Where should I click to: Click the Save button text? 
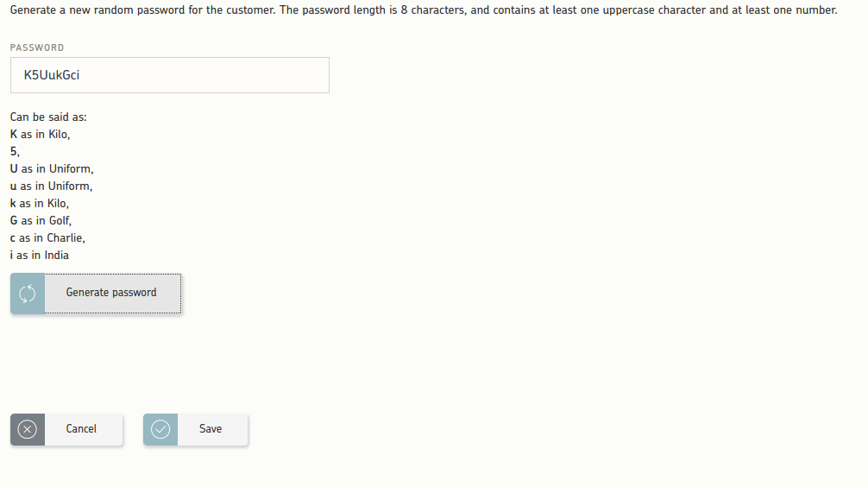pos(211,429)
